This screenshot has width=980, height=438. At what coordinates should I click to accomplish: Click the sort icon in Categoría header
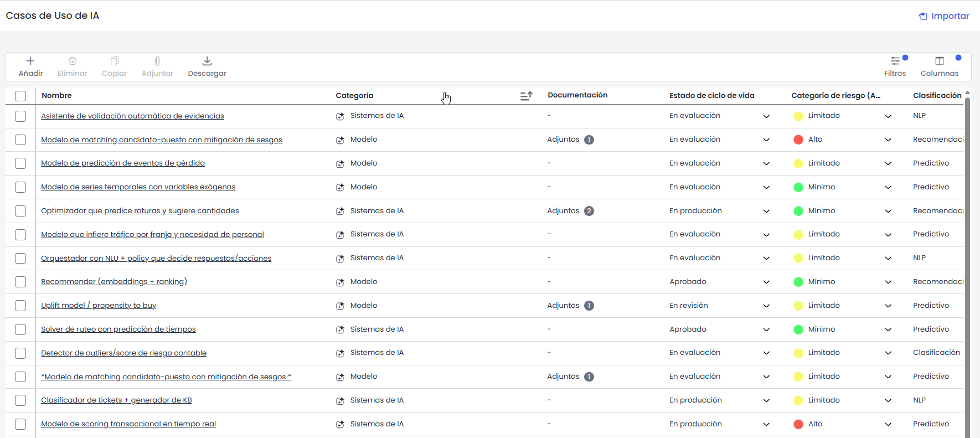(526, 96)
